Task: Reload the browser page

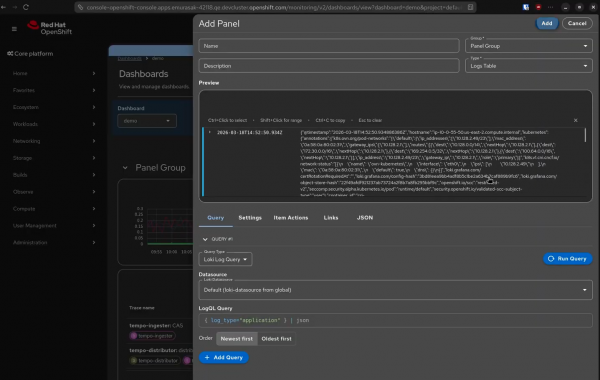Action: pos(26,7)
